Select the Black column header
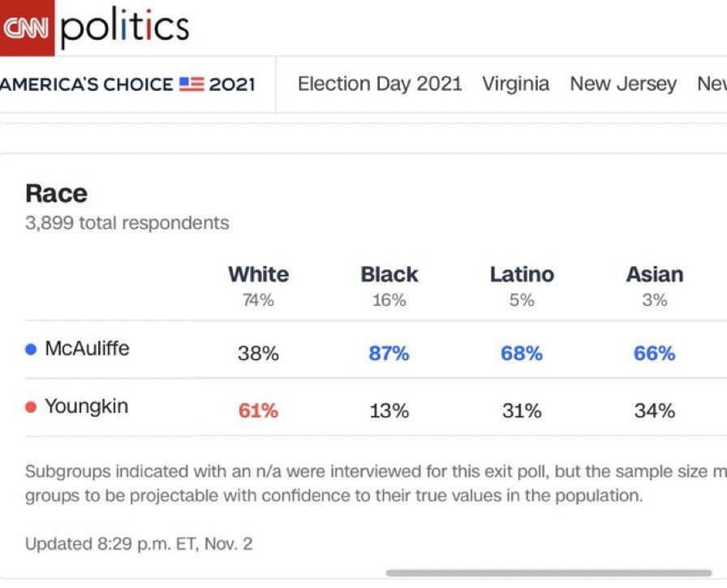 click(x=389, y=274)
